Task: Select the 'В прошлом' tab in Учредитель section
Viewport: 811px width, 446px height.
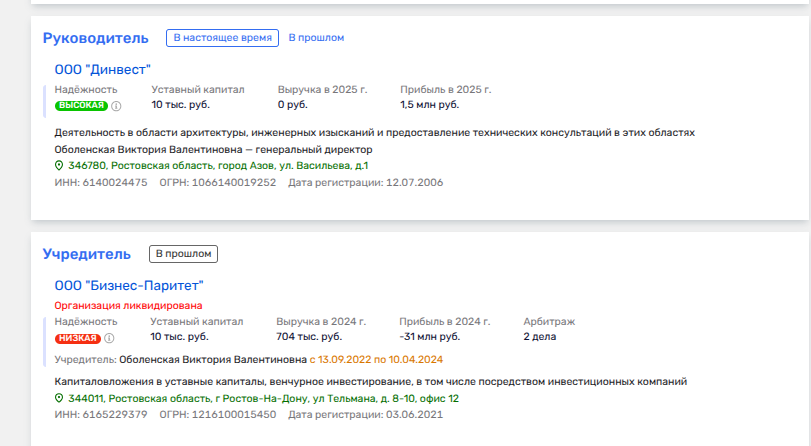Action: click(183, 254)
